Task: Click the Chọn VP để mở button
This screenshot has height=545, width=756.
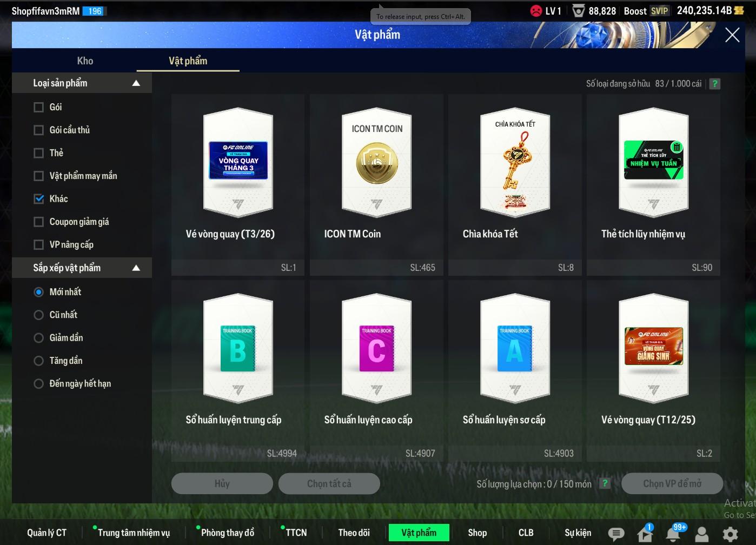Action: click(x=672, y=483)
